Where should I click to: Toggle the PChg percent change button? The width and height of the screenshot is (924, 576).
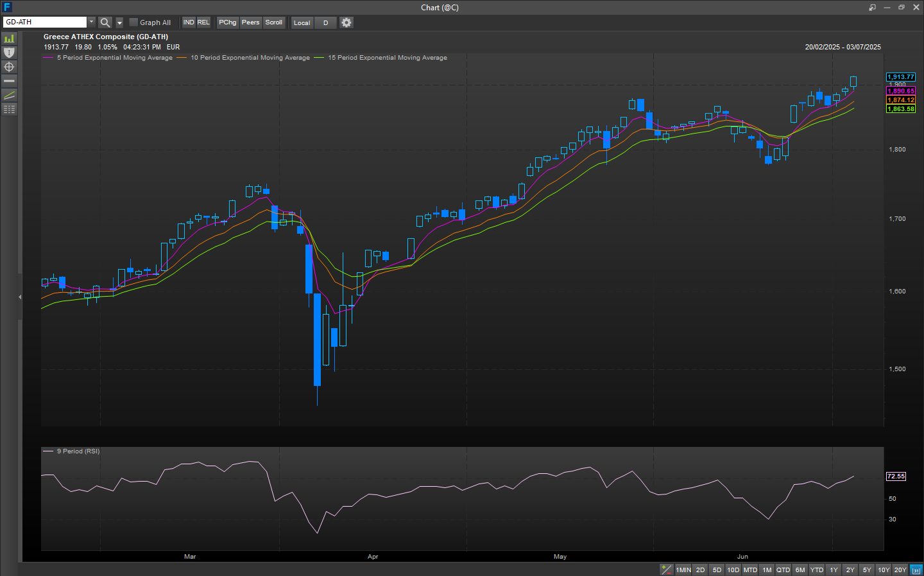(x=227, y=22)
